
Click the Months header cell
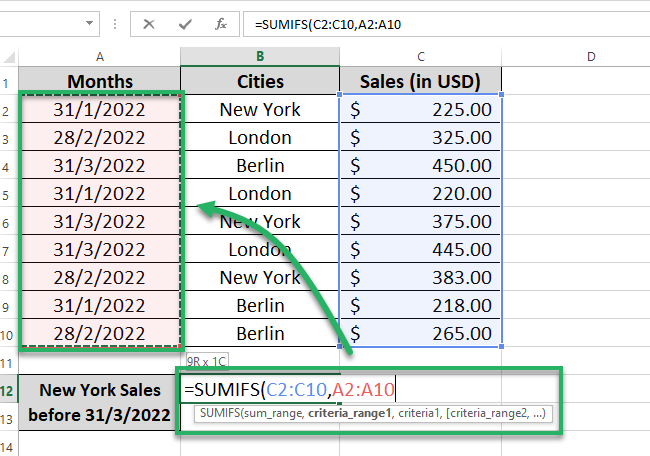click(99, 81)
